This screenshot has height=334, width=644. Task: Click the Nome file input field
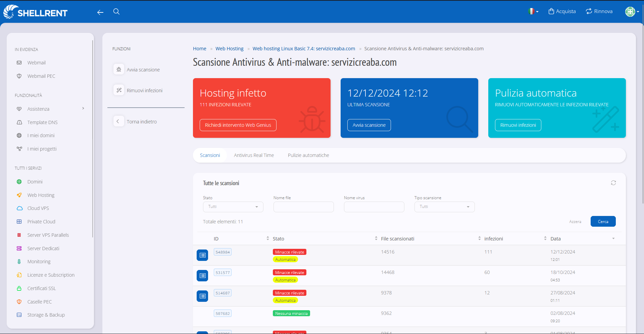(x=304, y=207)
